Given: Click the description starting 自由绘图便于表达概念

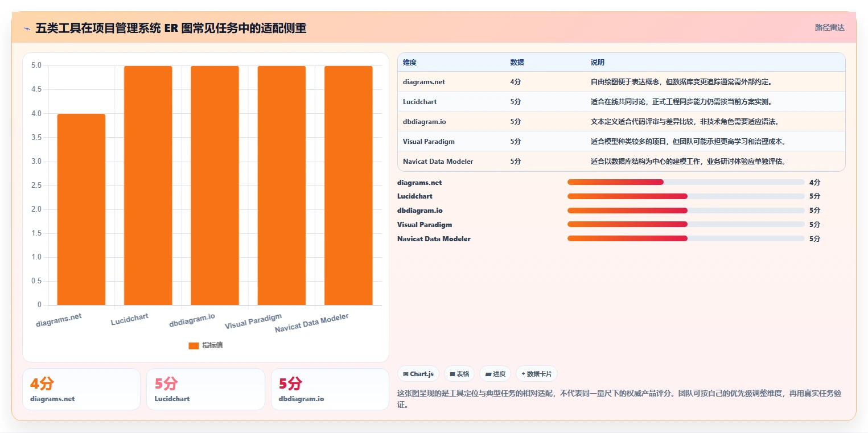Looking at the screenshot, I should [681, 82].
